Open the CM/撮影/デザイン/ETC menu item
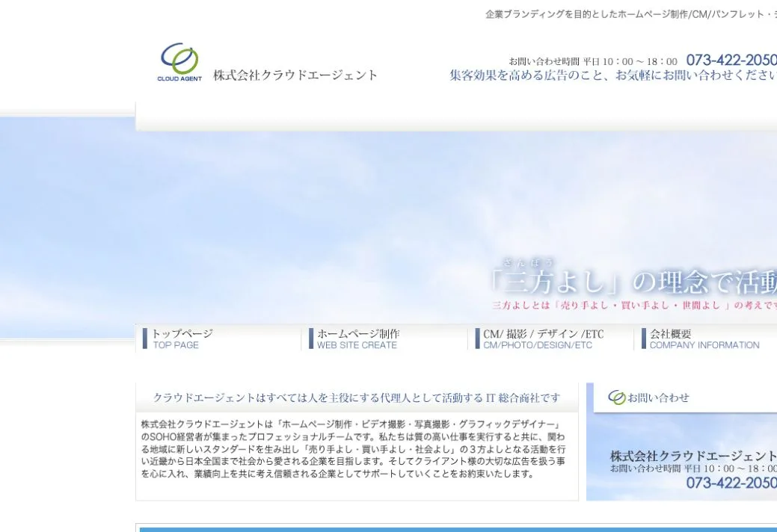This screenshot has width=777, height=532. coord(550,338)
